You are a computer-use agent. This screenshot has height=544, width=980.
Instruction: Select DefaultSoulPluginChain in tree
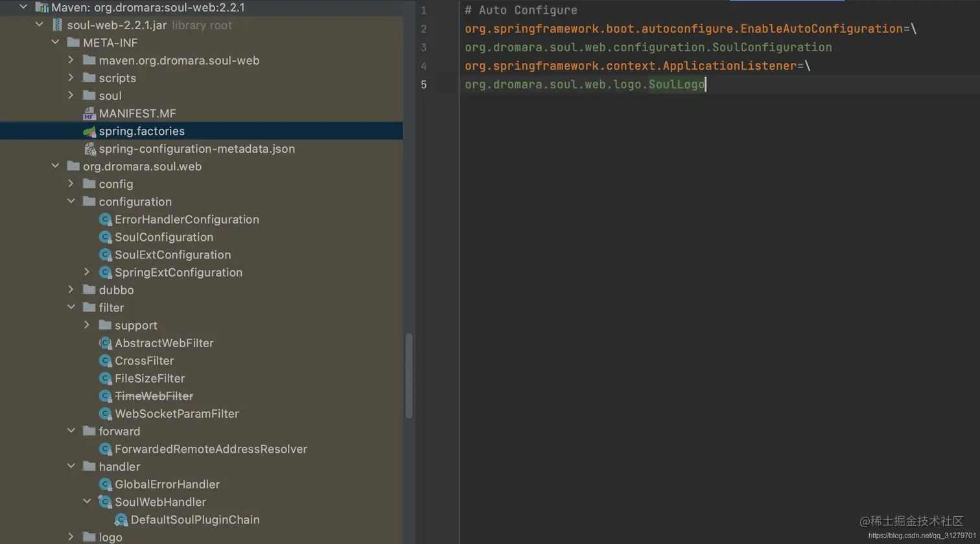click(x=195, y=519)
